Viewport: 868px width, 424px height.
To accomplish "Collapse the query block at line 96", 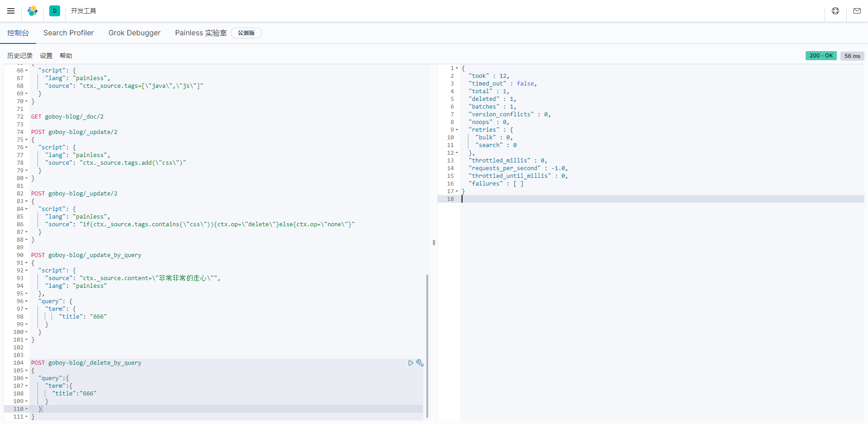I will tap(26, 301).
